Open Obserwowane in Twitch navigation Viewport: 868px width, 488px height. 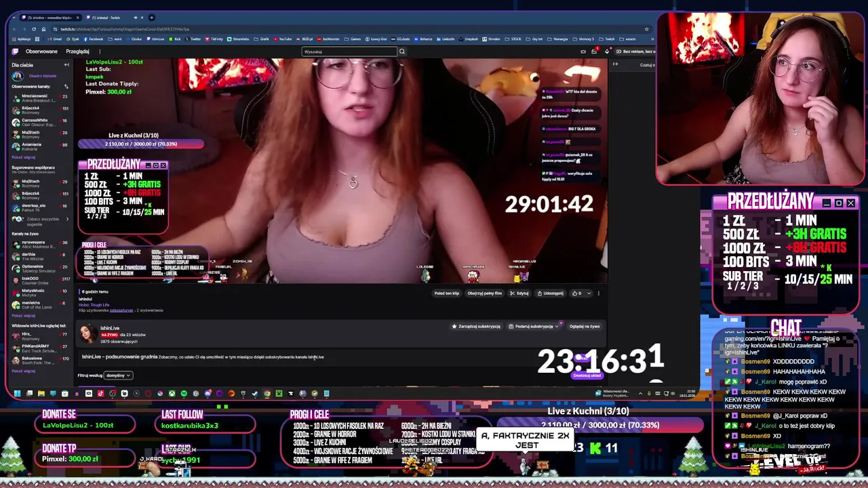(x=41, y=52)
